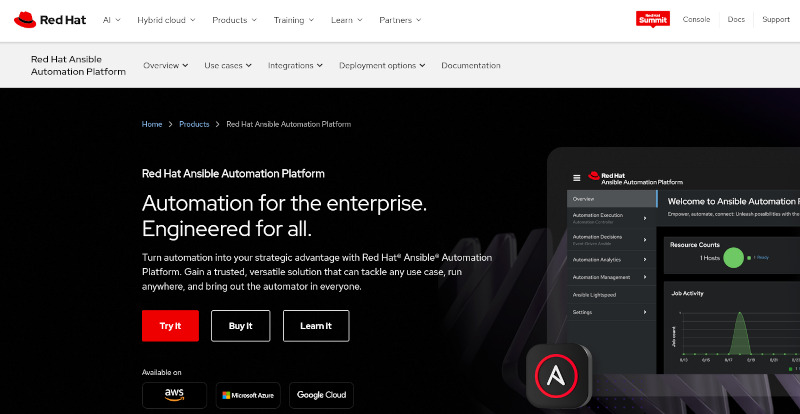Expand the Products menu
The image size is (800, 414).
(x=234, y=20)
